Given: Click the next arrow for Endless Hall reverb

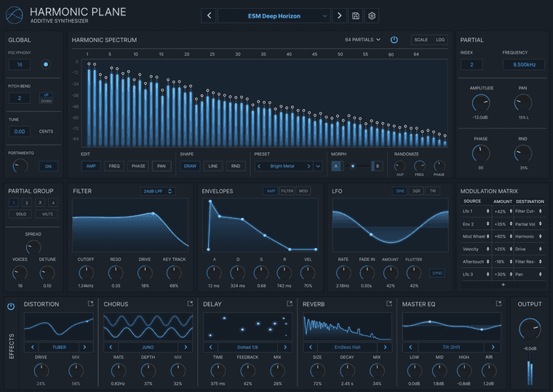Looking at the screenshot, I should (385, 347).
